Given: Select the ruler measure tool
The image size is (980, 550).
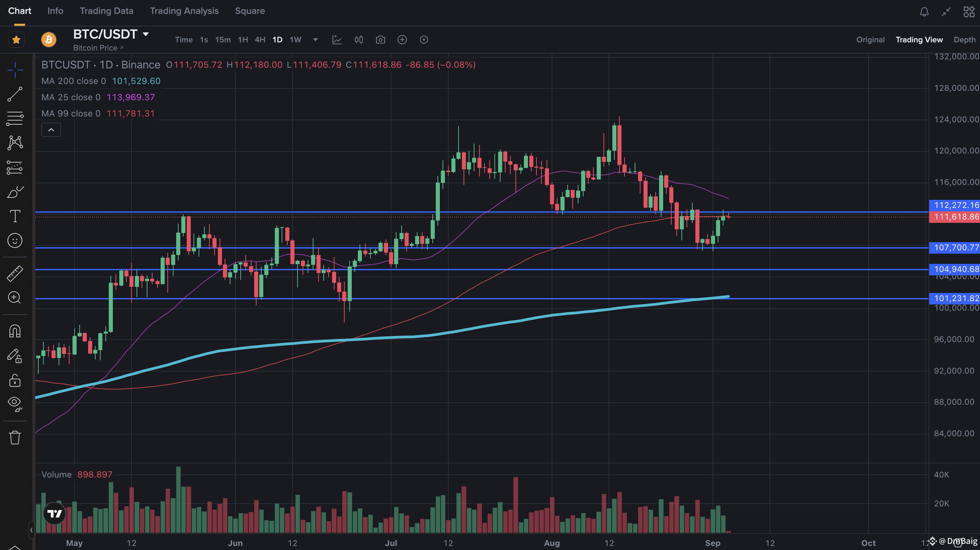Looking at the screenshot, I should pyautogui.click(x=15, y=274).
